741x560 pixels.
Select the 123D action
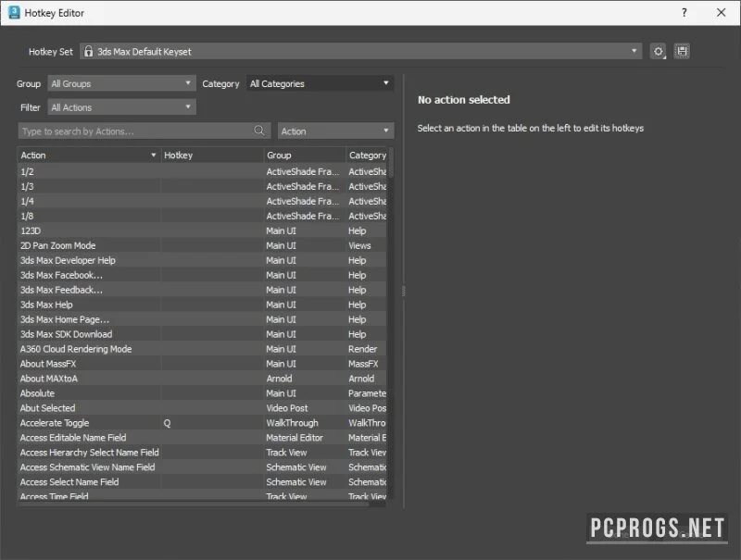(x=202, y=230)
